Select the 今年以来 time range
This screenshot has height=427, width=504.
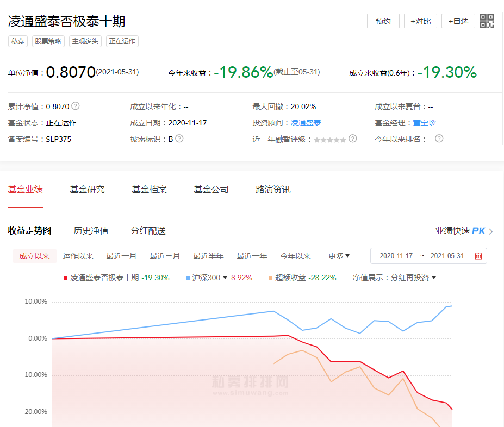pos(295,256)
